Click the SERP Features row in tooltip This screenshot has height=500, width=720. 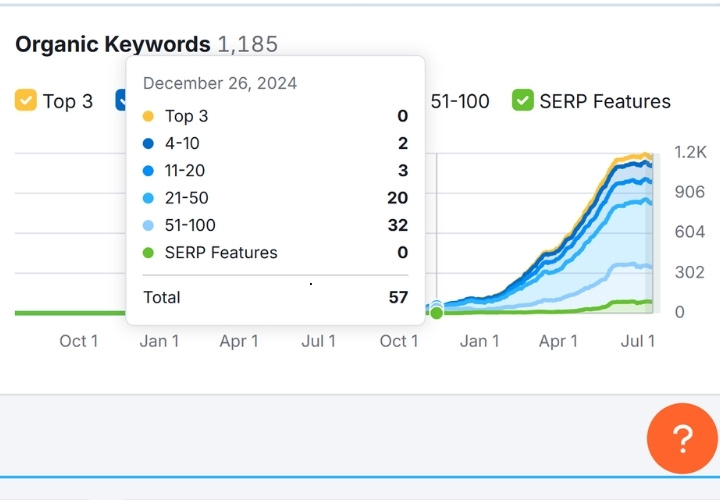pyautogui.click(x=276, y=253)
